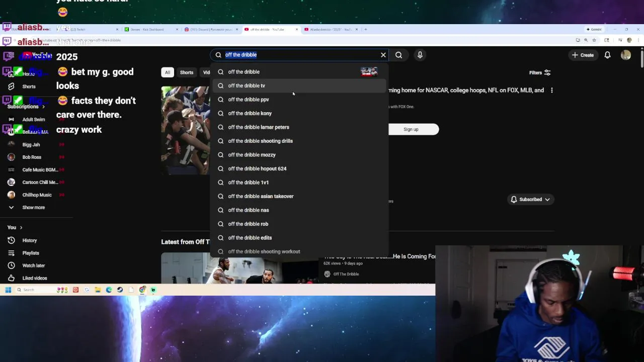Choose suggestion 'off the dribble mozzy'
This screenshot has width=644, height=362.
[x=299, y=155]
